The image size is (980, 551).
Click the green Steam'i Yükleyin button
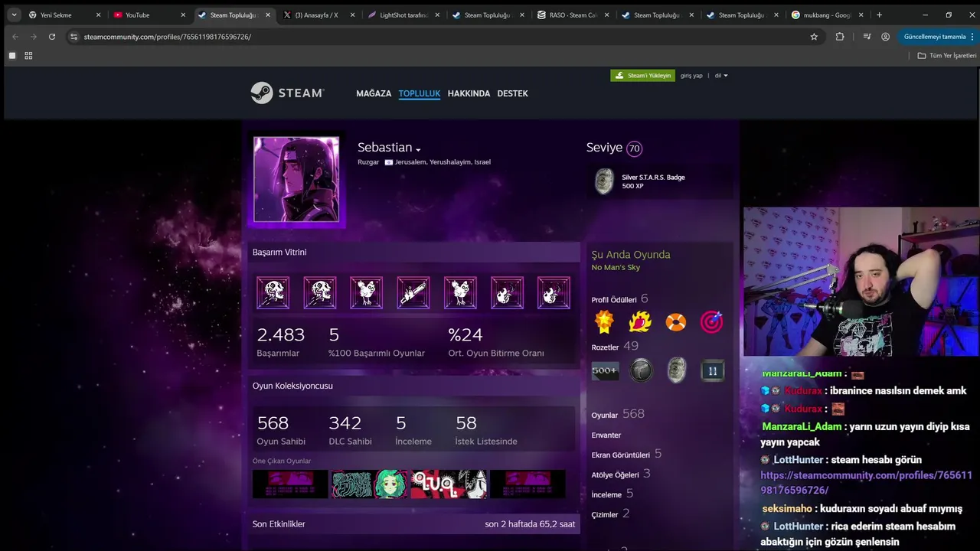643,76
